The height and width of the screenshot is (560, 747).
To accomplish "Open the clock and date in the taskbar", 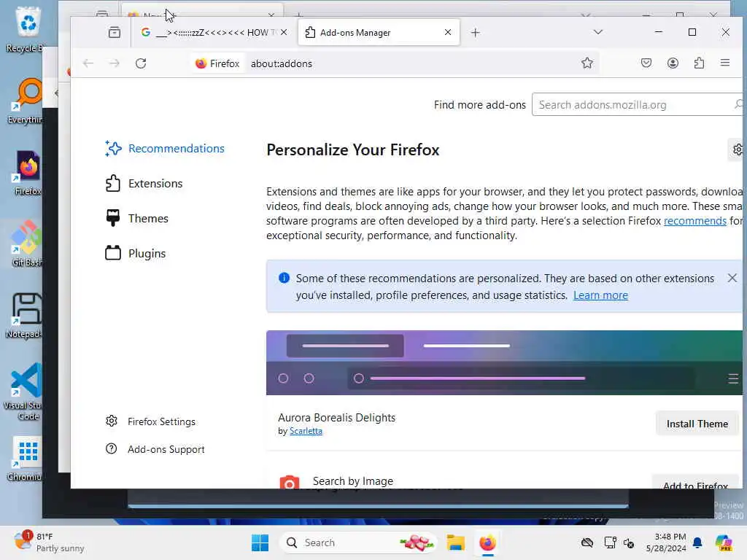I will click(666, 542).
